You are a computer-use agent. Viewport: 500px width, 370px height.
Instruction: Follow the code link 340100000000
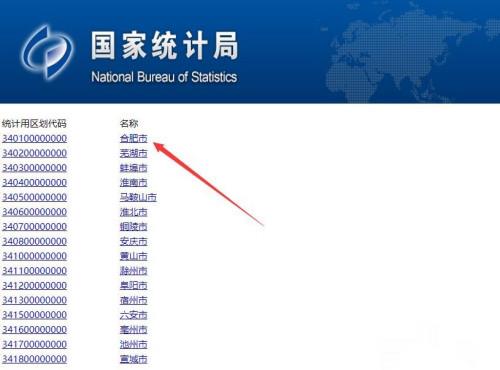(35, 138)
